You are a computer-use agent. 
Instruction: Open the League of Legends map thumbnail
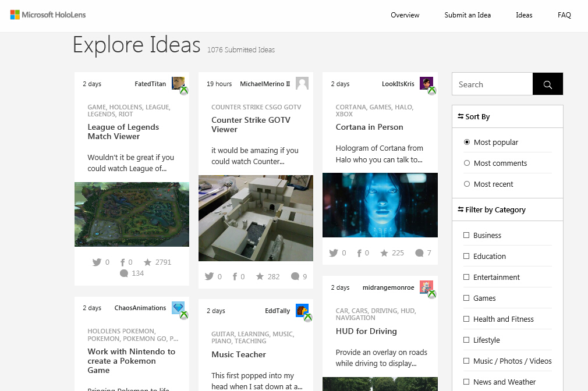coord(132,214)
